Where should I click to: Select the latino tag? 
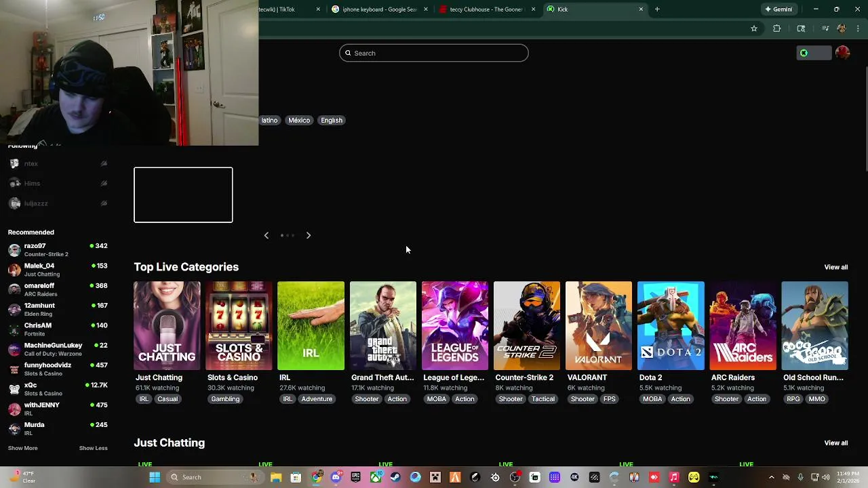click(x=269, y=120)
